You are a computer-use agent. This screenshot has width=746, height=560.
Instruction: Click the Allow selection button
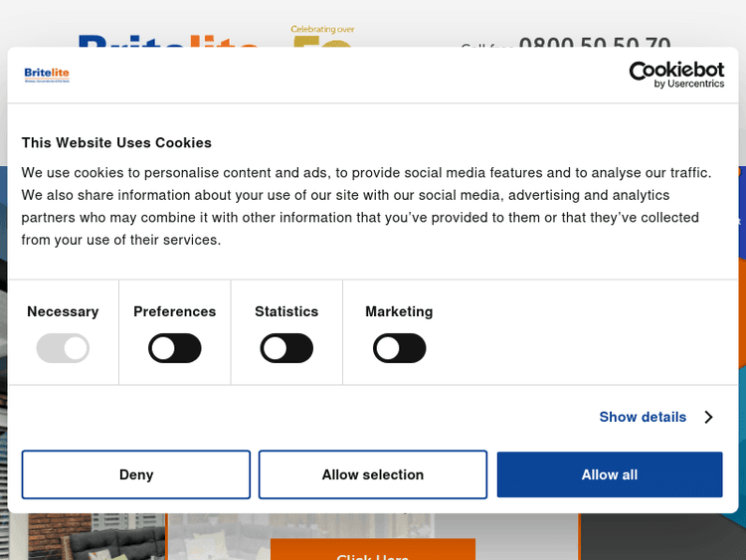pyautogui.click(x=373, y=474)
